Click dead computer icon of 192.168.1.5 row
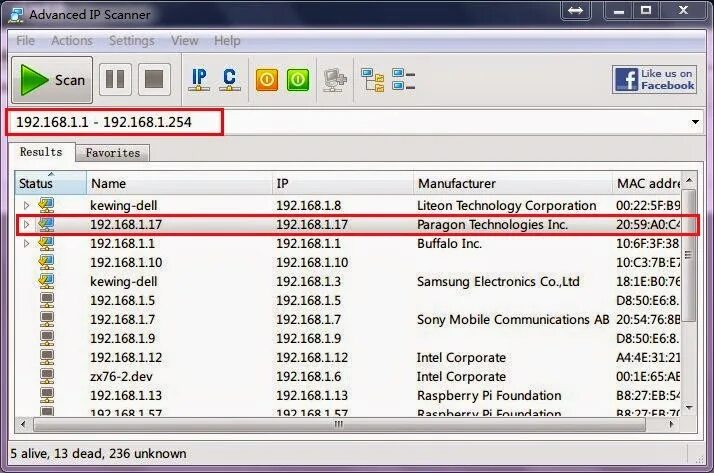The height and width of the screenshot is (473, 714). (x=47, y=300)
